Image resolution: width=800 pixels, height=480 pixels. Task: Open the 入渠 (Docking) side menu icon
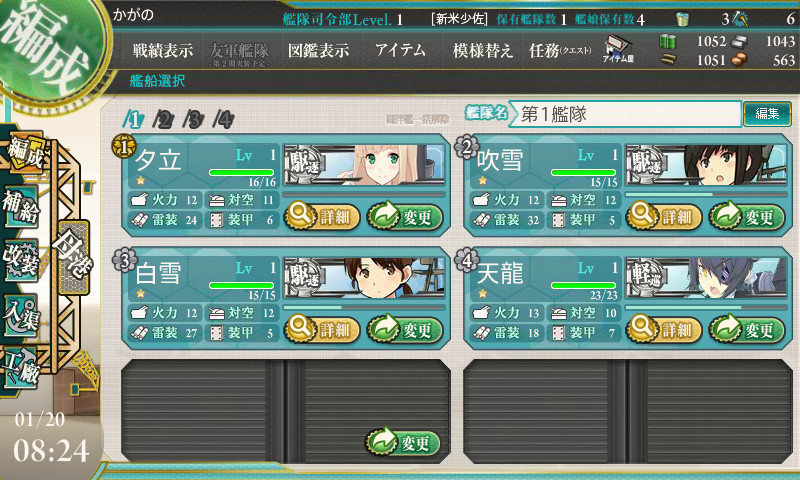click(x=21, y=315)
